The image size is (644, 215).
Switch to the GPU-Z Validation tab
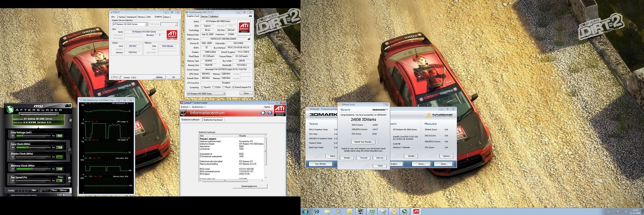point(214,16)
